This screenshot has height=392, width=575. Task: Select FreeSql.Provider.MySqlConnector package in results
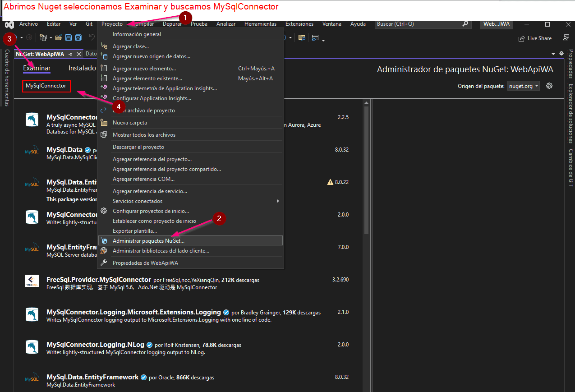coord(98,280)
